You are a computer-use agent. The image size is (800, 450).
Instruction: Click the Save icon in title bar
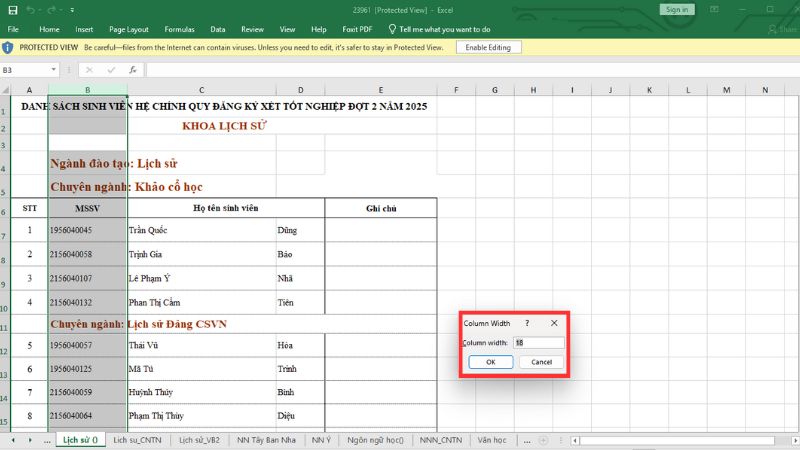11,10
